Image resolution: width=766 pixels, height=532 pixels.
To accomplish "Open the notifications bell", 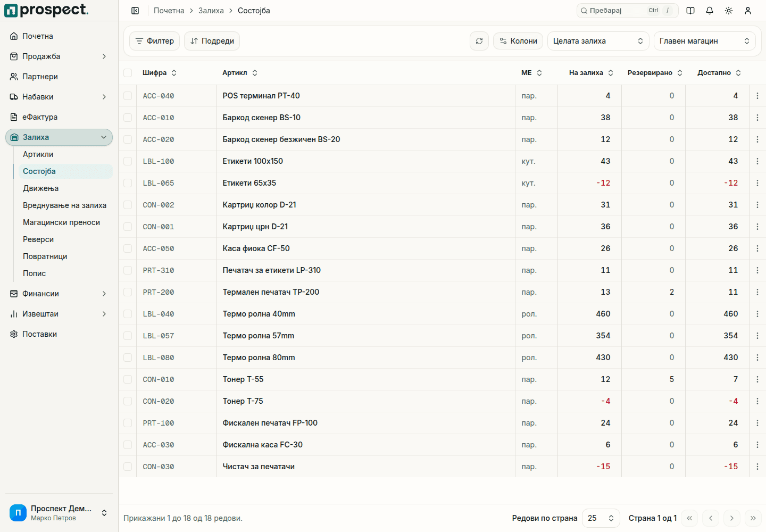I will 710,11.
